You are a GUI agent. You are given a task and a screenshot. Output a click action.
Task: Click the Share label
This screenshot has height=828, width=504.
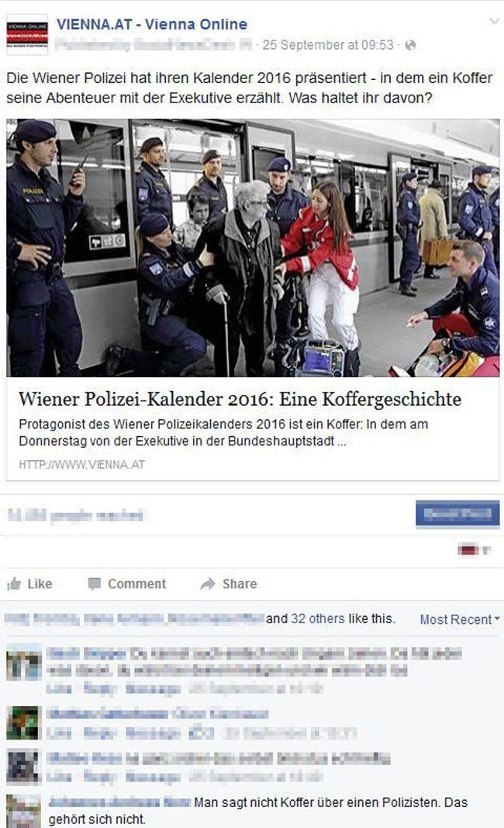(240, 584)
